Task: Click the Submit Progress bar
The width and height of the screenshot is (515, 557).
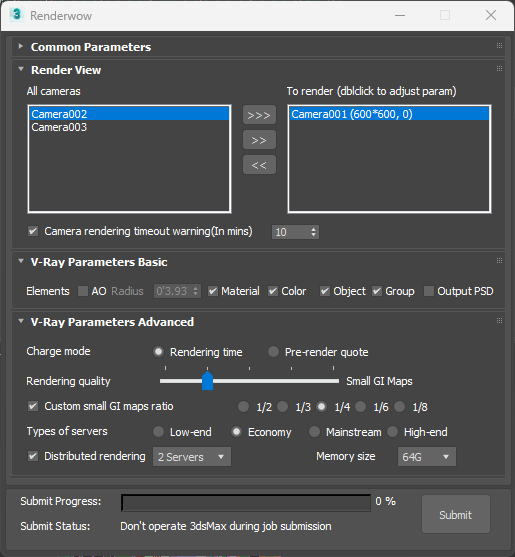Action: [246, 503]
